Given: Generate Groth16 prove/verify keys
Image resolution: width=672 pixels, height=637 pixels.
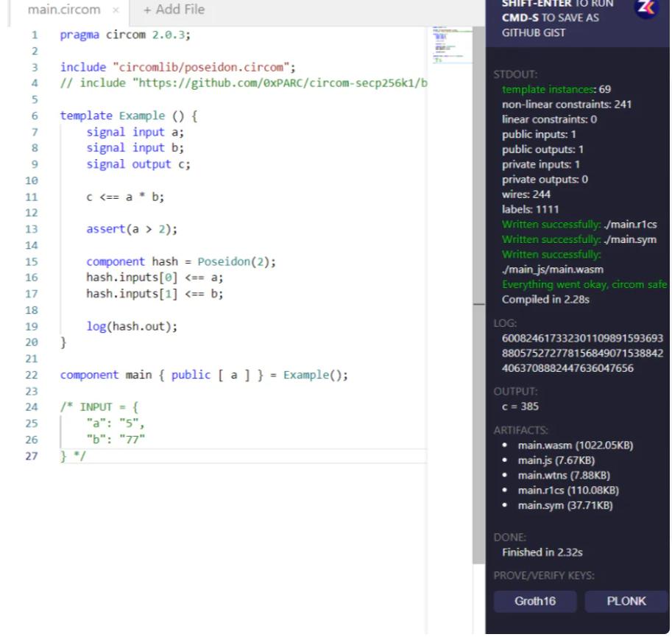Looking at the screenshot, I should pyautogui.click(x=535, y=601).
